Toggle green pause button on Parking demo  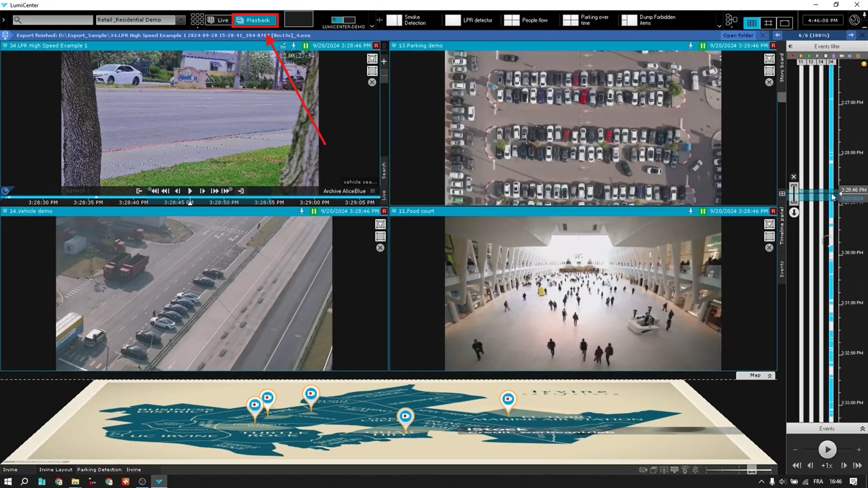pos(702,46)
